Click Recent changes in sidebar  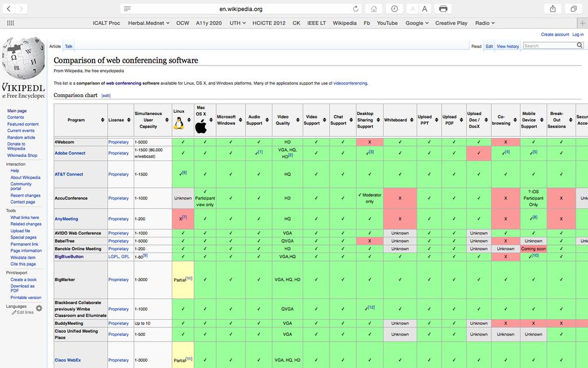pyautogui.click(x=25, y=195)
